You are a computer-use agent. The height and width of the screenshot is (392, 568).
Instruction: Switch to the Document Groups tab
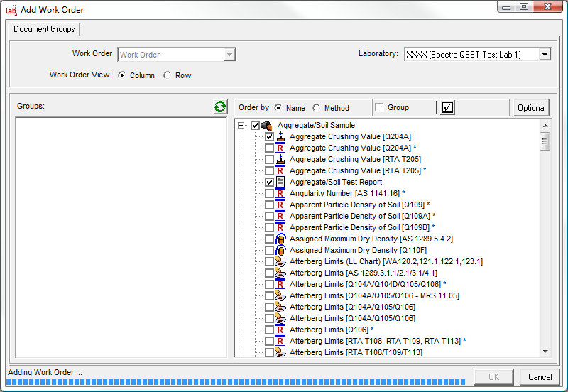coord(44,29)
